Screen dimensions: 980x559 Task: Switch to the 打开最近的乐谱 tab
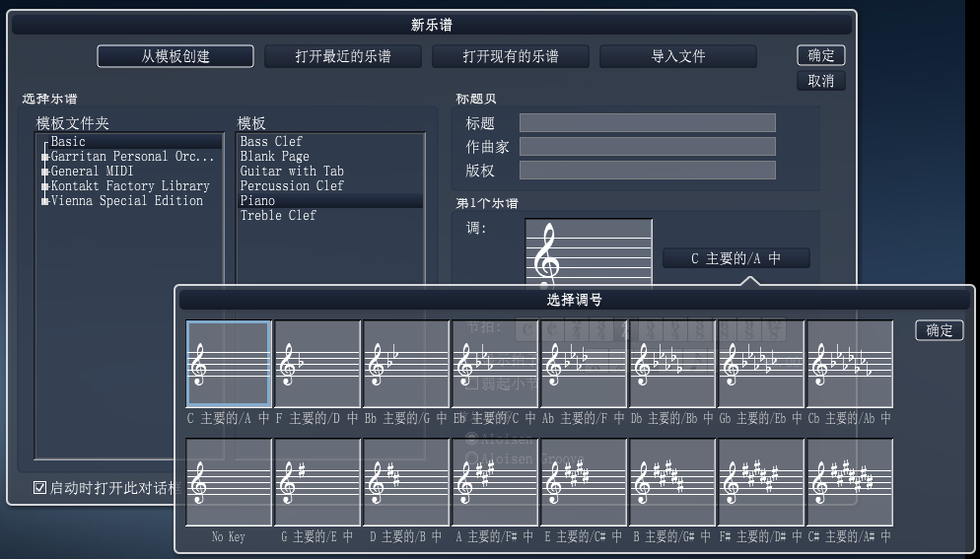tap(343, 56)
